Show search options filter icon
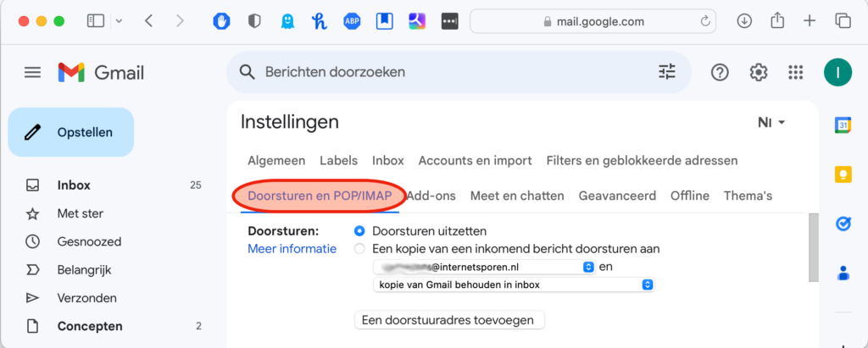 [668, 72]
